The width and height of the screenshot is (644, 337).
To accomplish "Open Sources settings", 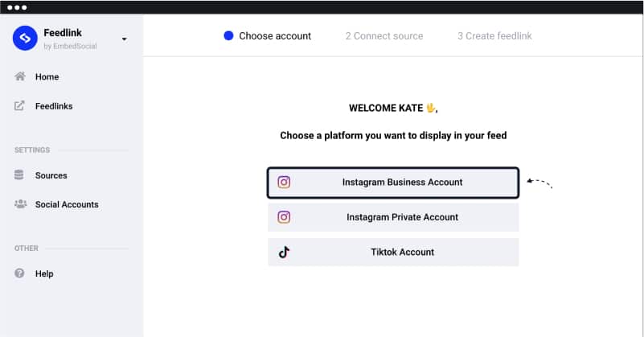I will (x=51, y=175).
